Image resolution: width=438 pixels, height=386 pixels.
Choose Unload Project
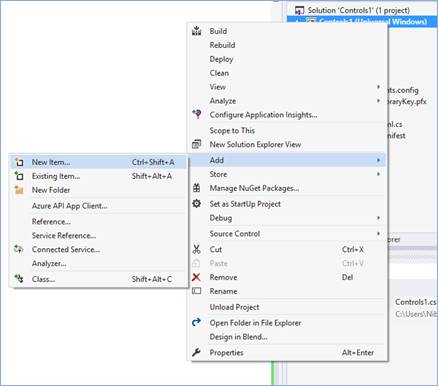[x=234, y=307]
